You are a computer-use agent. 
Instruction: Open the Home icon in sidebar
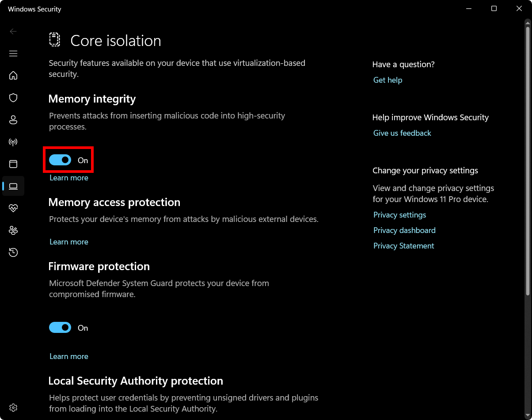[x=13, y=76]
